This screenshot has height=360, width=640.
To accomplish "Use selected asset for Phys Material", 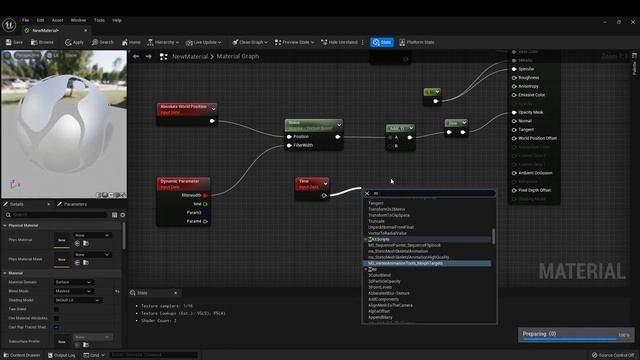I will point(77,243).
